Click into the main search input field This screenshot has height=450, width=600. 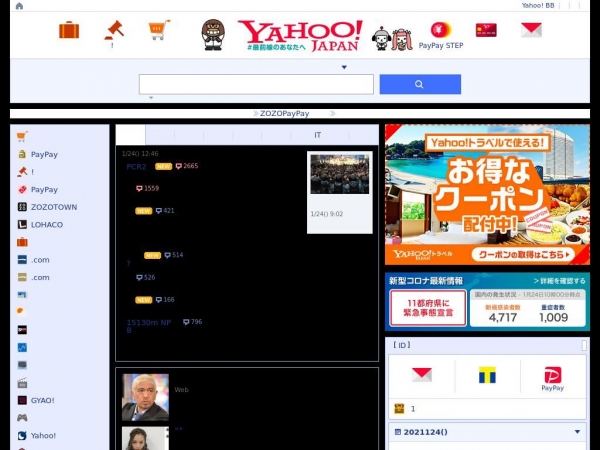point(256,84)
